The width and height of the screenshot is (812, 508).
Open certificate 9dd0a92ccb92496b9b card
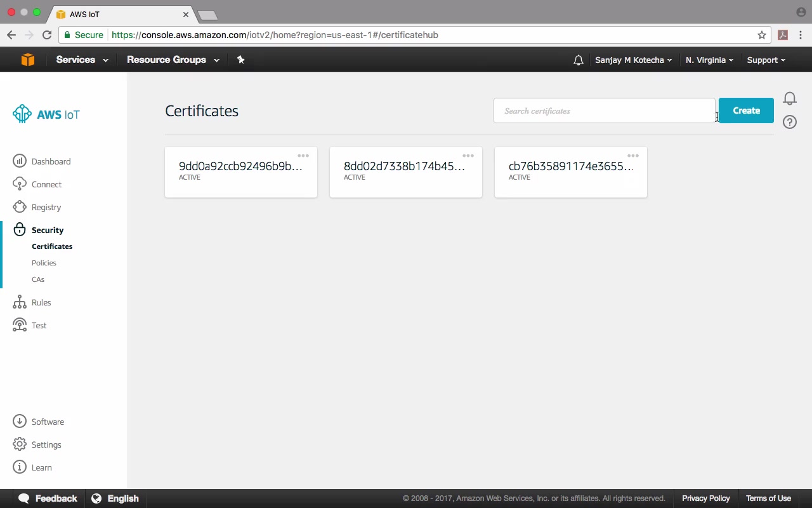click(x=241, y=172)
